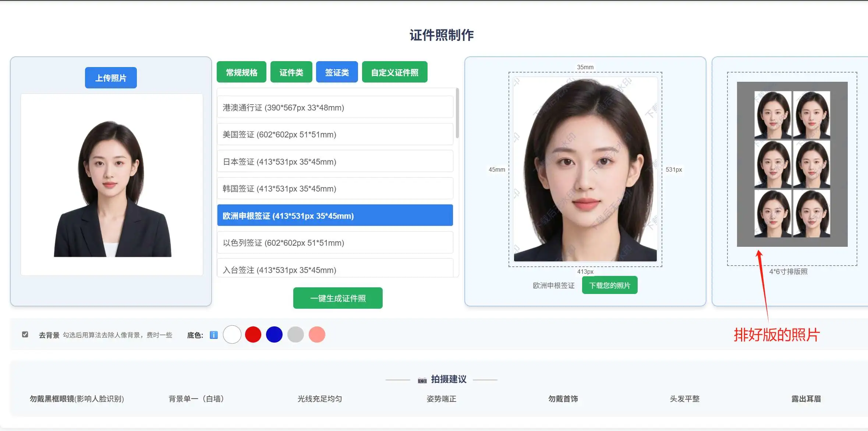Click the 勿戴黑框眼镜 tip text
The width and height of the screenshot is (868, 431).
point(77,399)
